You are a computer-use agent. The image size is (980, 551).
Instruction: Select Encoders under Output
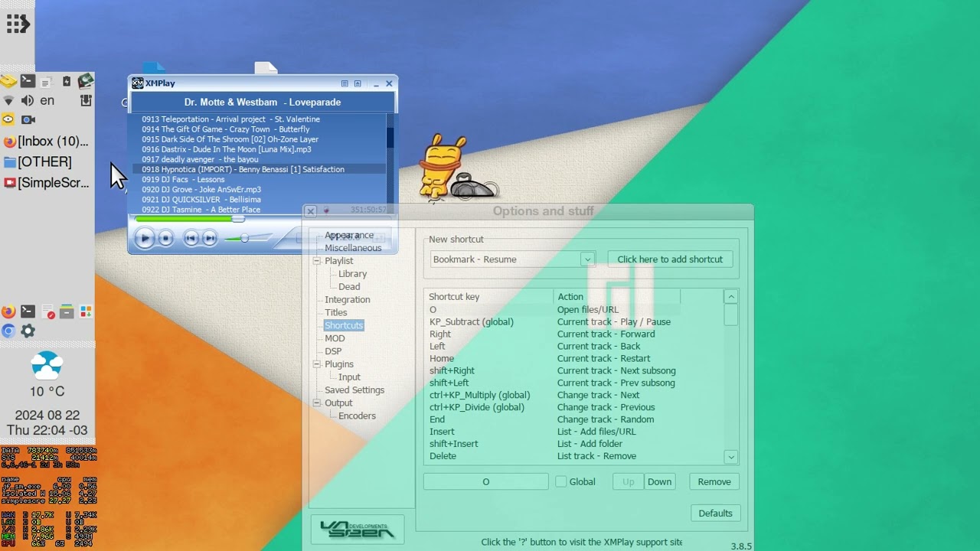click(x=358, y=416)
